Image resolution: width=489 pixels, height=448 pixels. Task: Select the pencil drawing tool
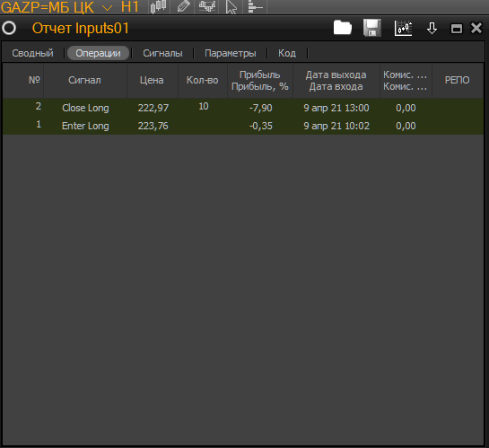pyautogui.click(x=183, y=6)
